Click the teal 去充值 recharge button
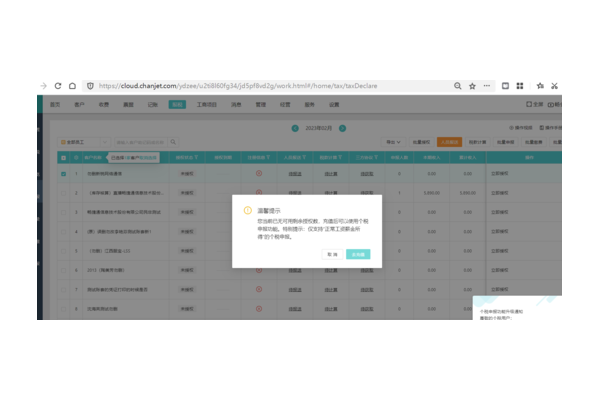600x400 pixels. [359, 254]
